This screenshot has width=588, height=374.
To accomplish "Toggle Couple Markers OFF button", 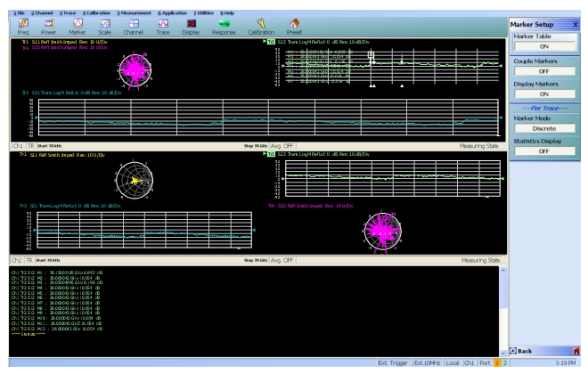I will 544,71.
